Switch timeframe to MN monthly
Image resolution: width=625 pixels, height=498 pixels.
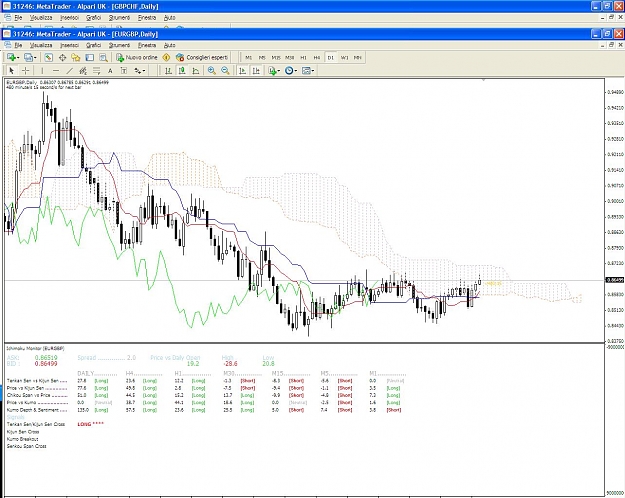(x=358, y=57)
